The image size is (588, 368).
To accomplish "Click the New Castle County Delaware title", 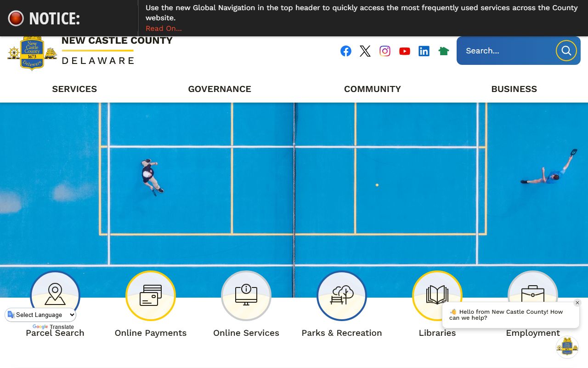I will (x=117, y=51).
